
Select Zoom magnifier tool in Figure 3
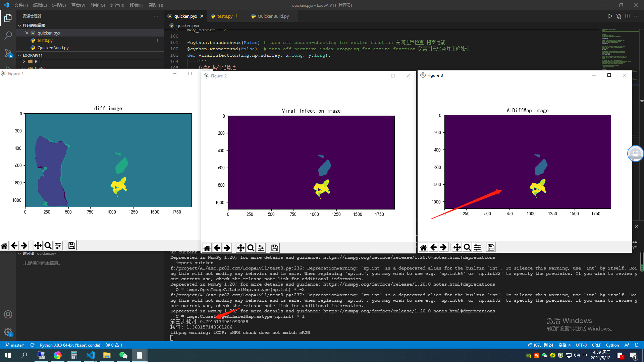(467, 247)
